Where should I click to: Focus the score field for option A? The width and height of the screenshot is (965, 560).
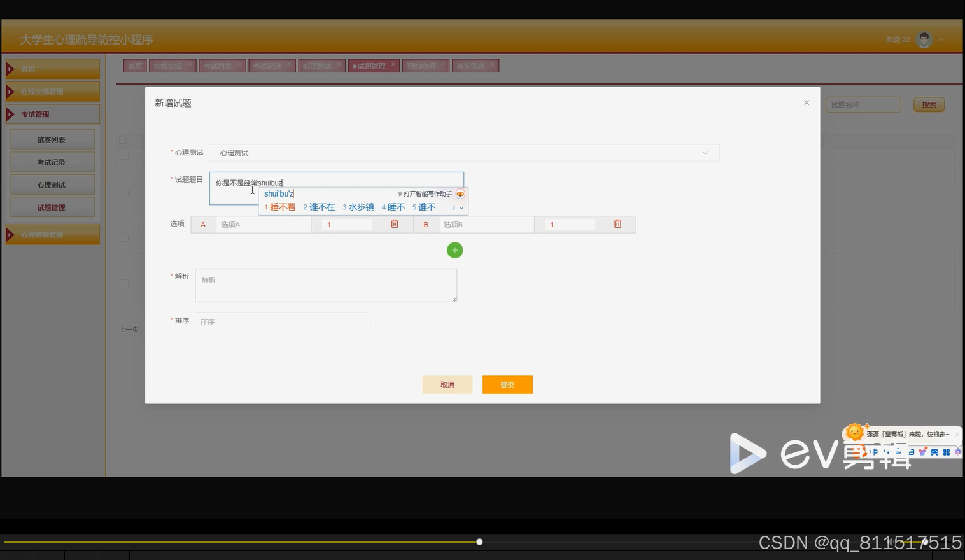(x=346, y=224)
